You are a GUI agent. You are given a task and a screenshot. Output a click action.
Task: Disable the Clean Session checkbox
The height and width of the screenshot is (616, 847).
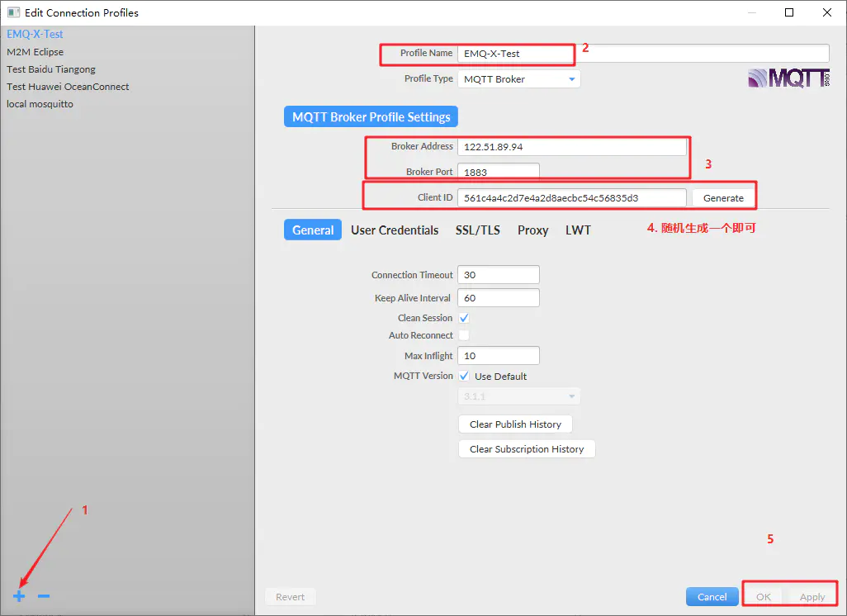click(x=464, y=318)
